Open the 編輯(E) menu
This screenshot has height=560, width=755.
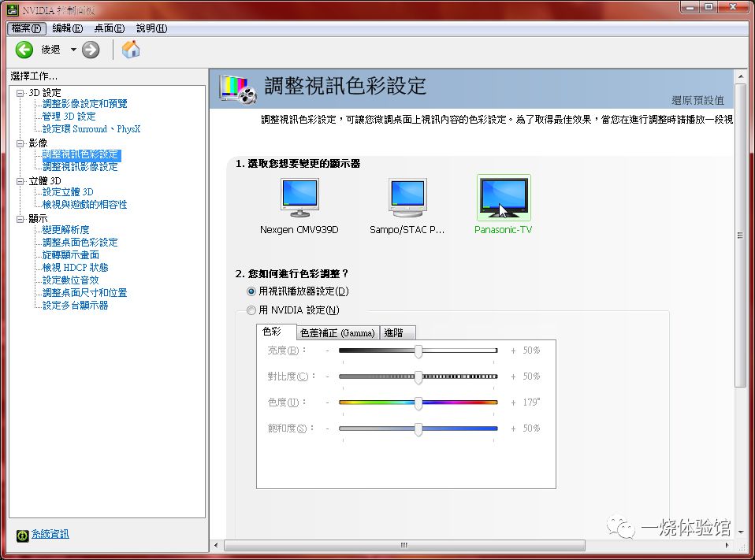click(x=68, y=28)
